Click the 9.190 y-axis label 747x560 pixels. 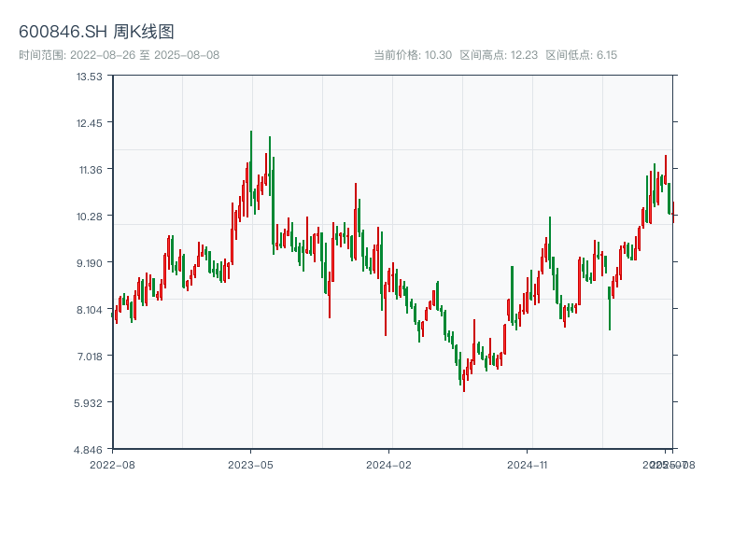coord(90,263)
